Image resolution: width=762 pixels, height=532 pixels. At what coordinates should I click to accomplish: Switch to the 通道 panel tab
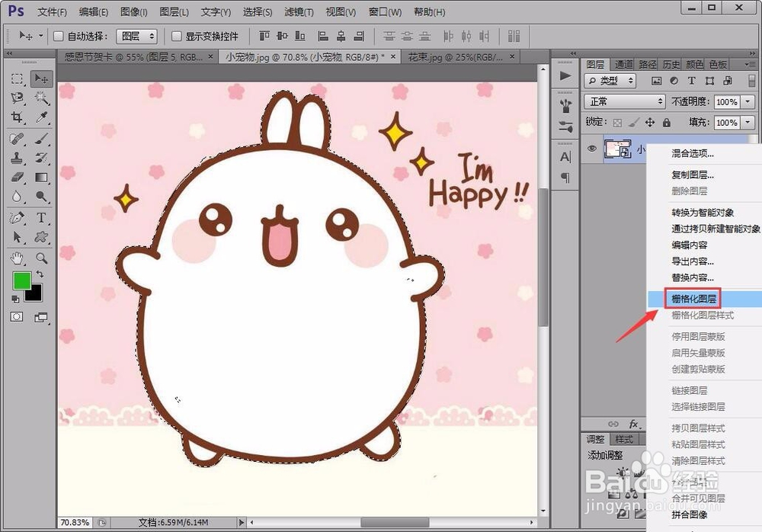623,64
